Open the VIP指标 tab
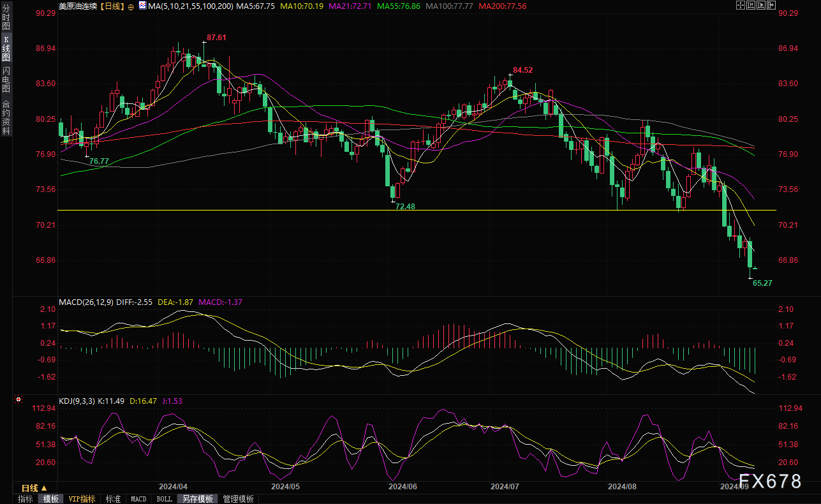The width and height of the screenshot is (821, 504). click(x=82, y=499)
